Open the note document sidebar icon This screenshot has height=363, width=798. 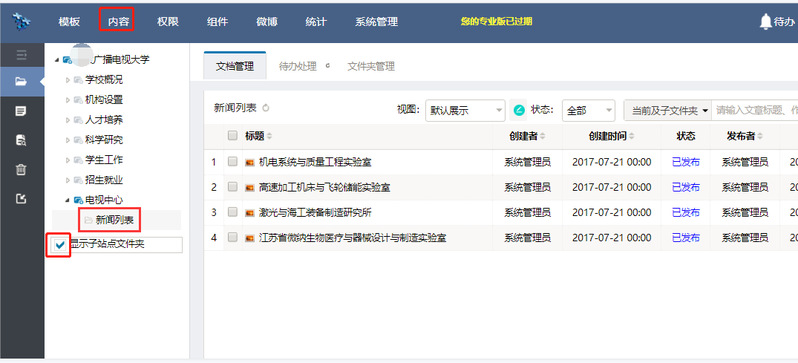click(x=21, y=111)
